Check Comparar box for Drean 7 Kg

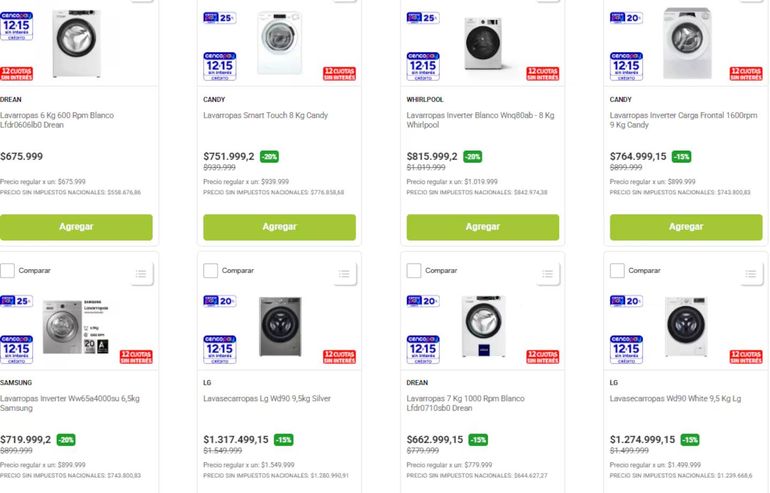click(x=414, y=270)
